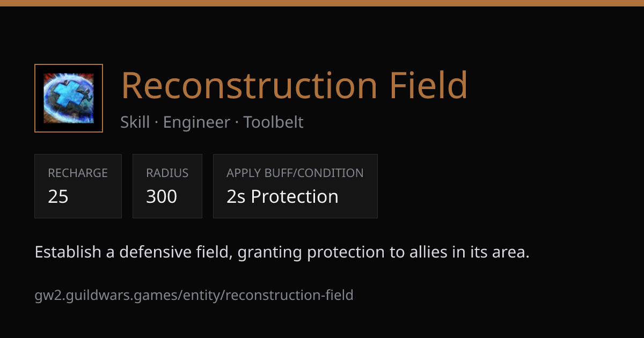Viewport: 644px width, 338px height.
Task: Click the orange accent bar at top
Action: coord(322,3)
